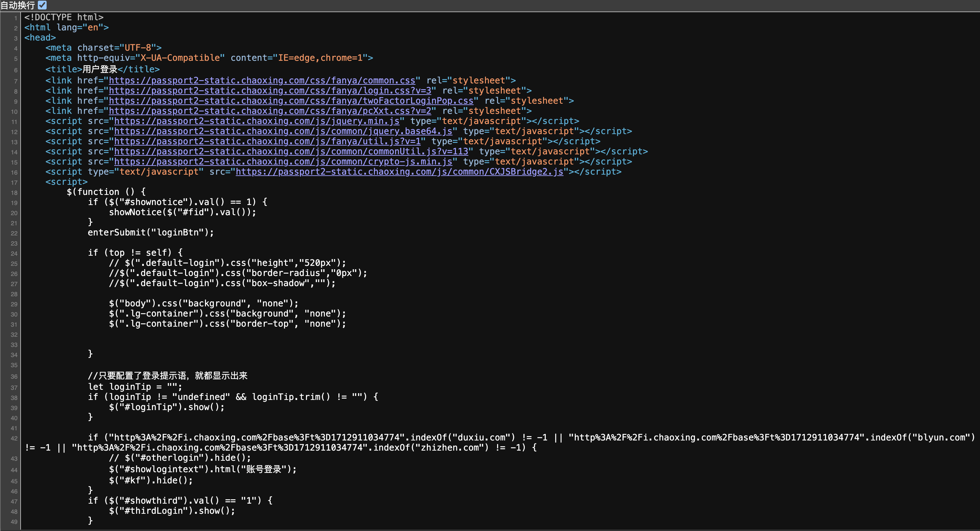The image size is (980, 531).
Task: Click the #shownotice if statement
Action: [x=178, y=202]
